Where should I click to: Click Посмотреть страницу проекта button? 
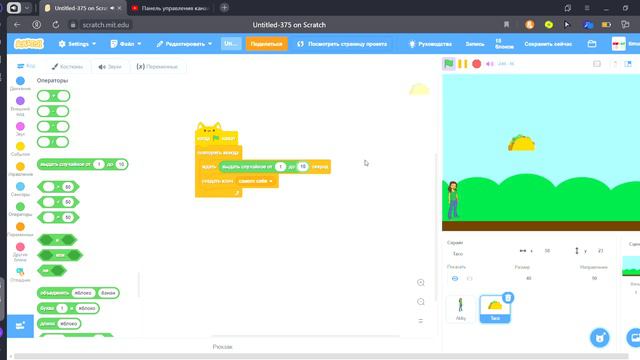(x=342, y=44)
